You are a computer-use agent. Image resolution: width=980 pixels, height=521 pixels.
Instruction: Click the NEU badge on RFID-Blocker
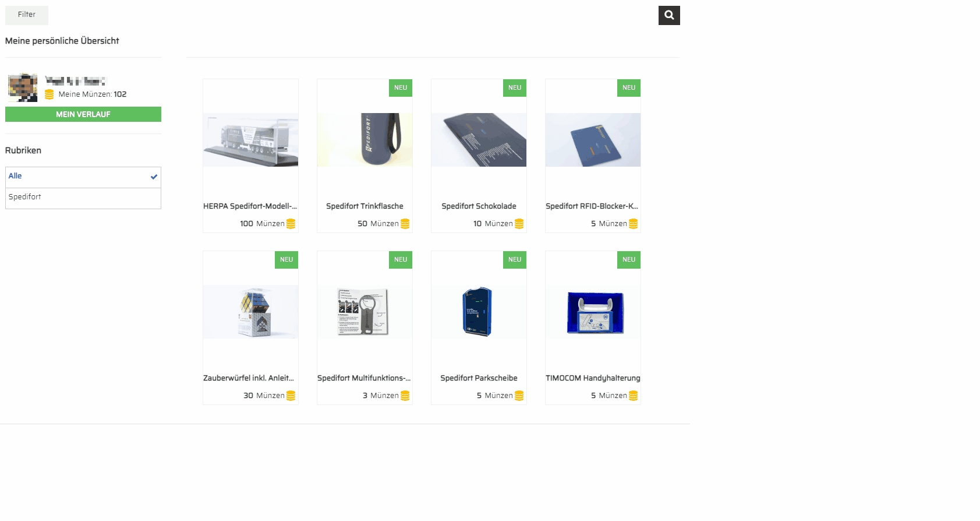[x=629, y=88]
